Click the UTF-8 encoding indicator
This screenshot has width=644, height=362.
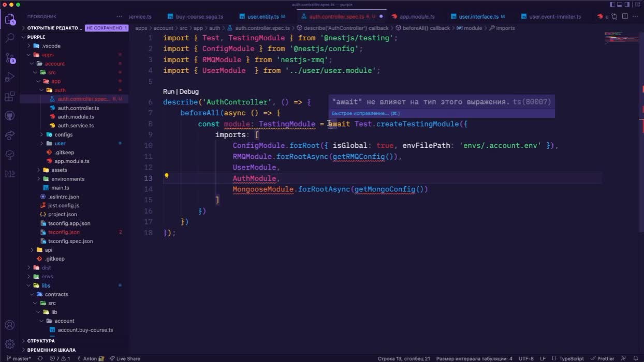click(x=526, y=358)
